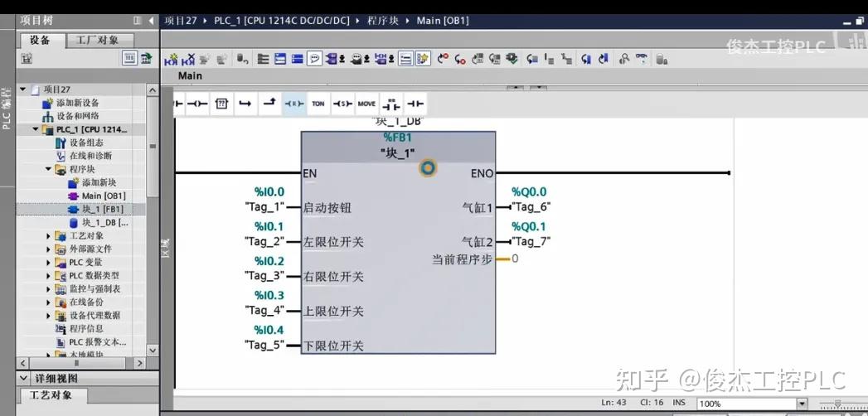
Task: Insert the MOVE instruction from favorites
Action: (366, 104)
